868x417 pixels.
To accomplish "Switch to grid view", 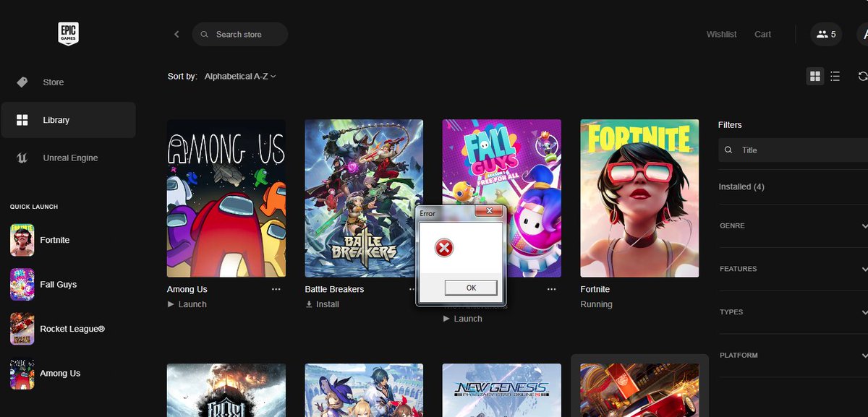I will coord(815,76).
